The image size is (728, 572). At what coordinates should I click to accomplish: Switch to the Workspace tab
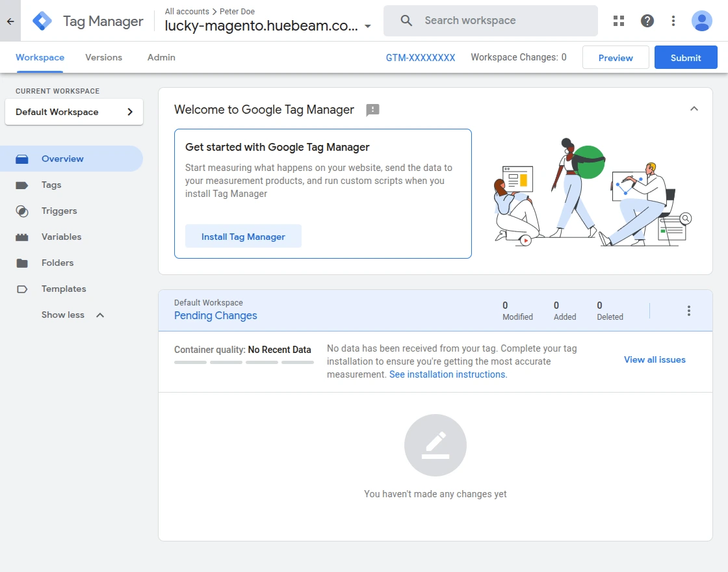pyautogui.click(x=40, y=57)
